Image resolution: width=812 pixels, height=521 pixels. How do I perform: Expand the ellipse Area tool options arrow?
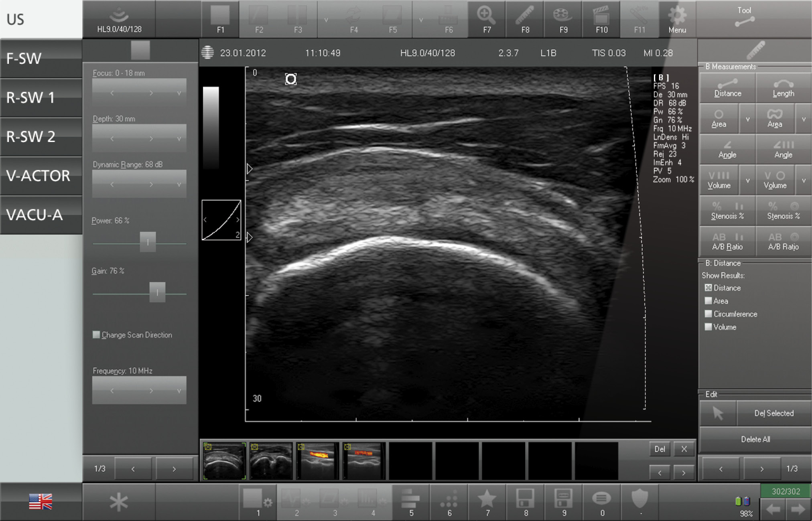point(747,119)
